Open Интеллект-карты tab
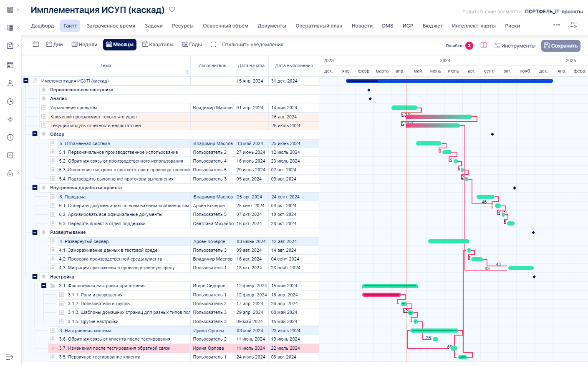The height and width of the screenshot is (366, 588). [474, 26]
